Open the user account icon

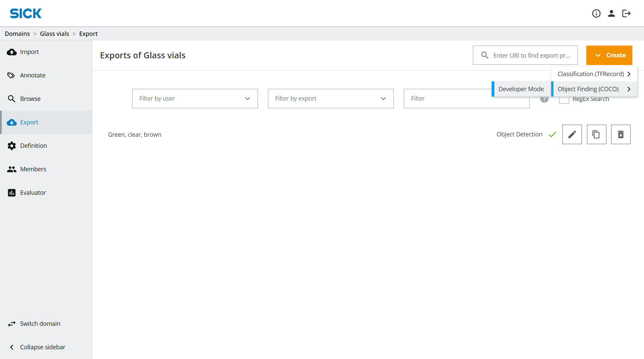(611, 13)
